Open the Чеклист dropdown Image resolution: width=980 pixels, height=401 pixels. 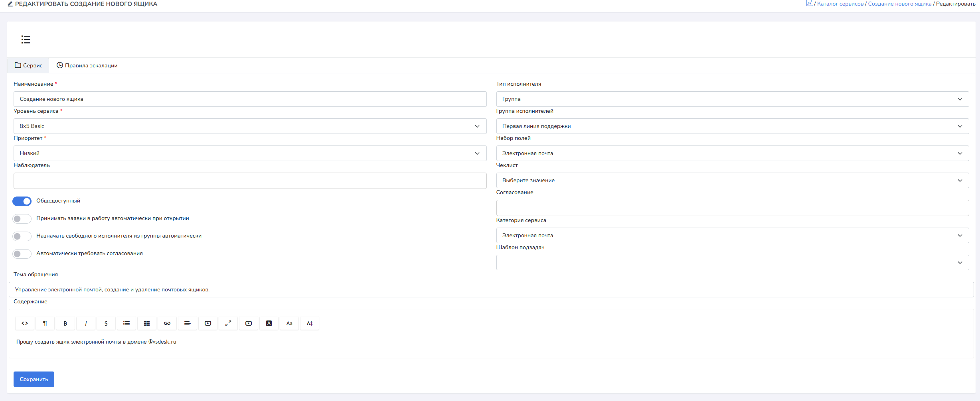pos(732,181)
